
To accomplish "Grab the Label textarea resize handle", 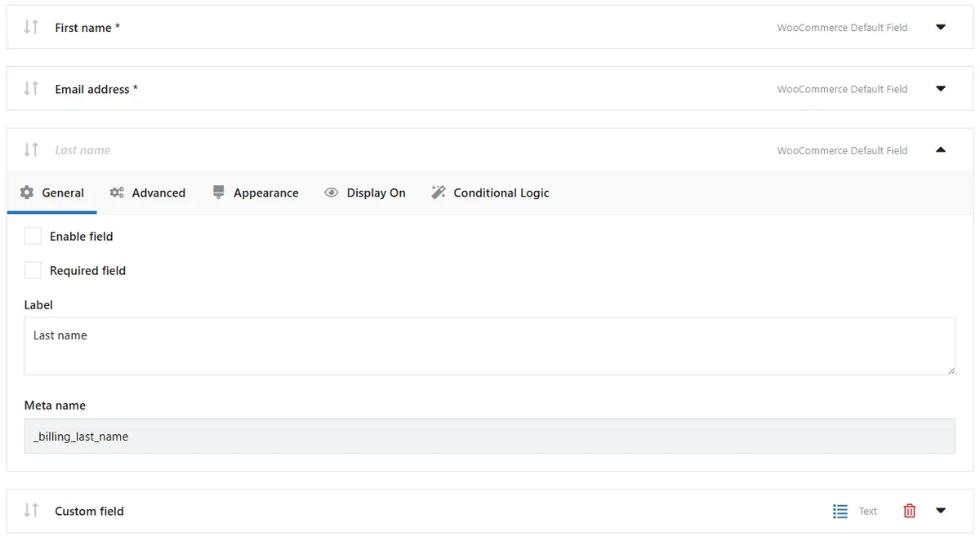I will [x=951, y=370].
